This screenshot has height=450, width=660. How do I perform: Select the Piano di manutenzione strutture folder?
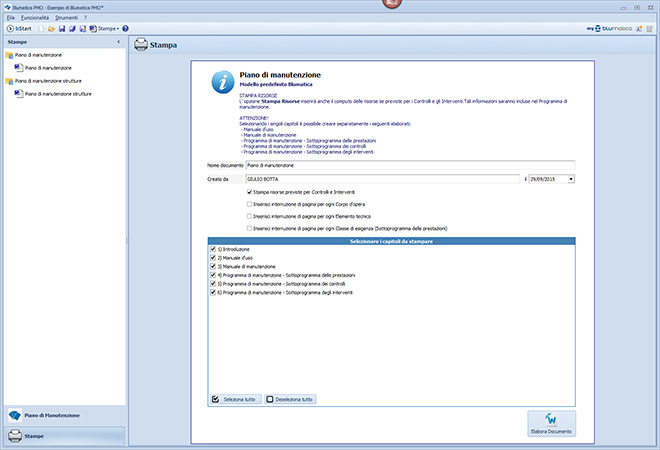coord(48,81)
